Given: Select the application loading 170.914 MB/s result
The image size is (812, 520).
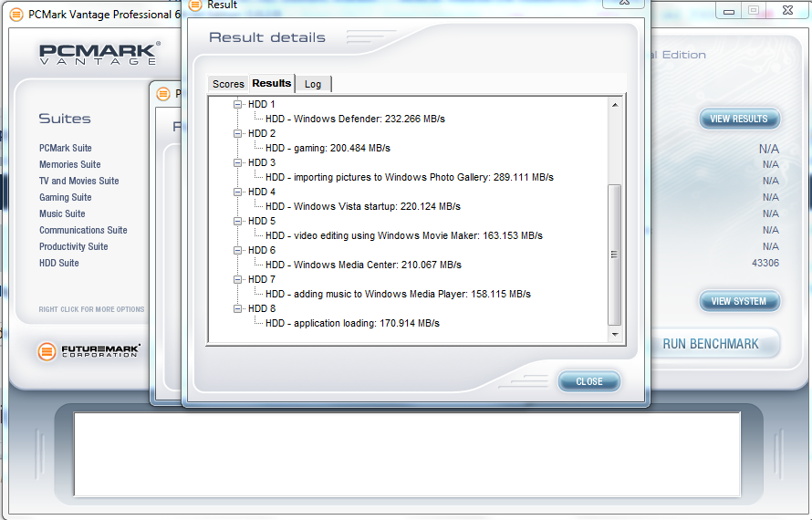Looking at the screenshot, I should [x=353, y=323].
